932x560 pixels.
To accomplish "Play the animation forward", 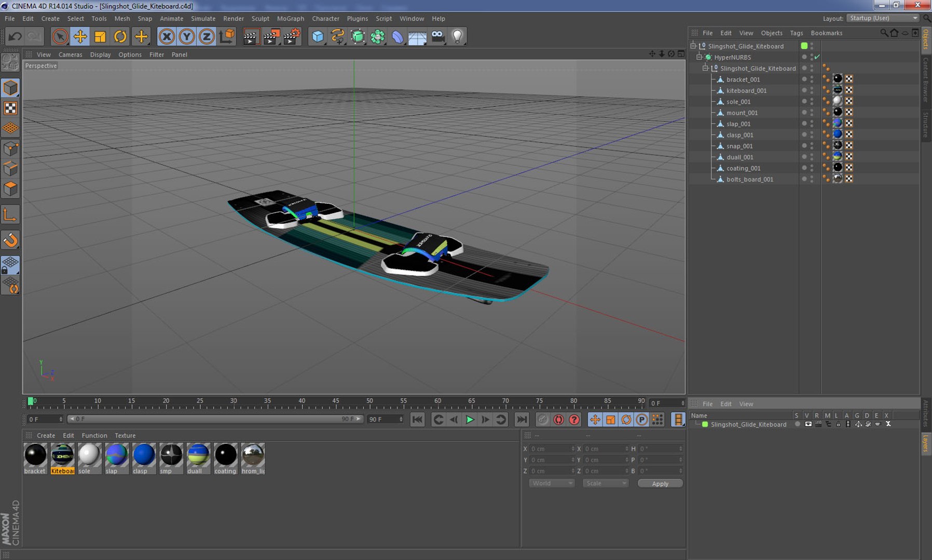I will (470, 419).
